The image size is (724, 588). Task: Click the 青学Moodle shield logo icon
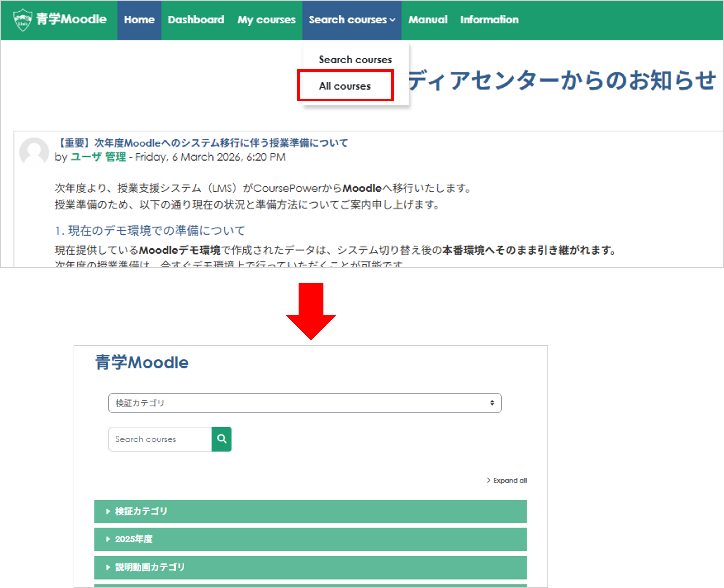click(23, 20)
